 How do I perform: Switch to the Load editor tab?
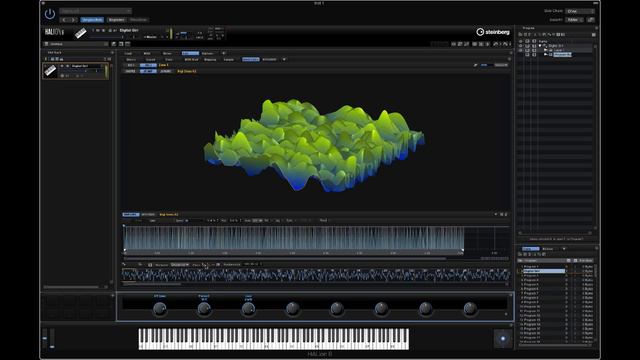click(128, 53)
